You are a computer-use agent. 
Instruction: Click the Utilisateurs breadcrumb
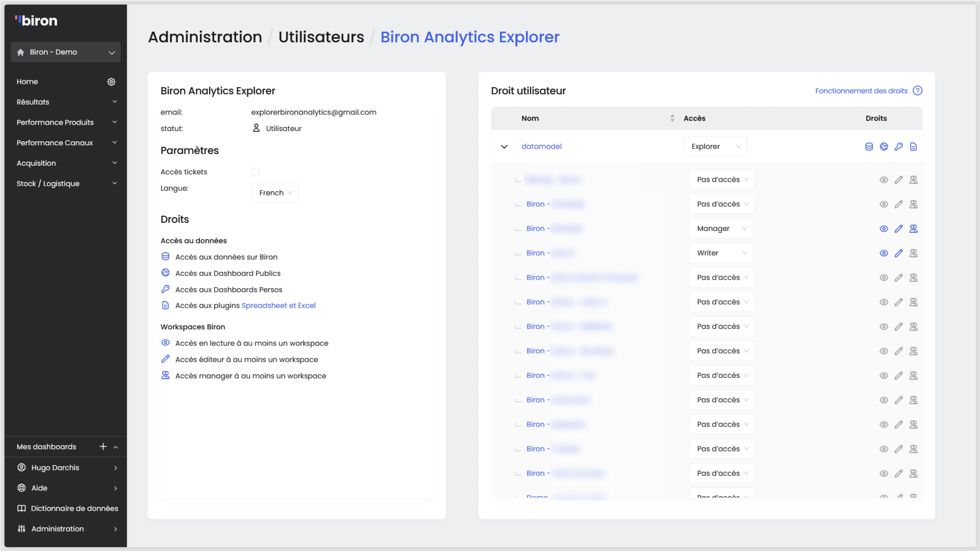(x=321, y=37)
